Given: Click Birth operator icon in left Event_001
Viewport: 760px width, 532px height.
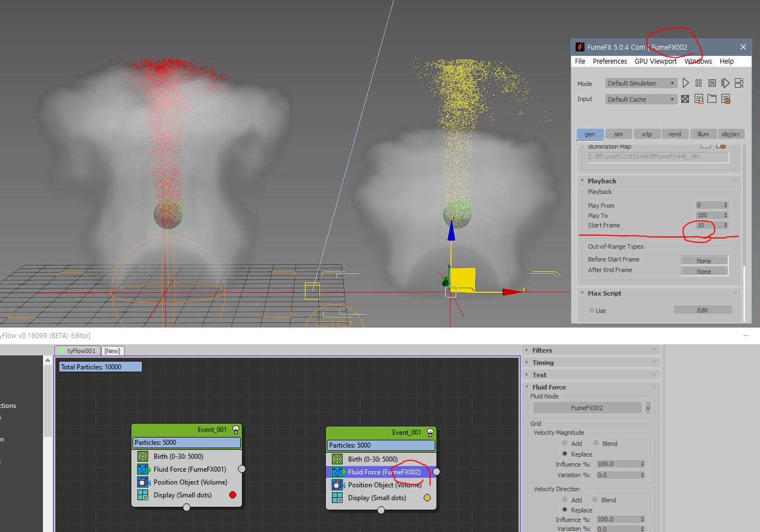Looking at the screenshot, I should [x=143, y=457].
